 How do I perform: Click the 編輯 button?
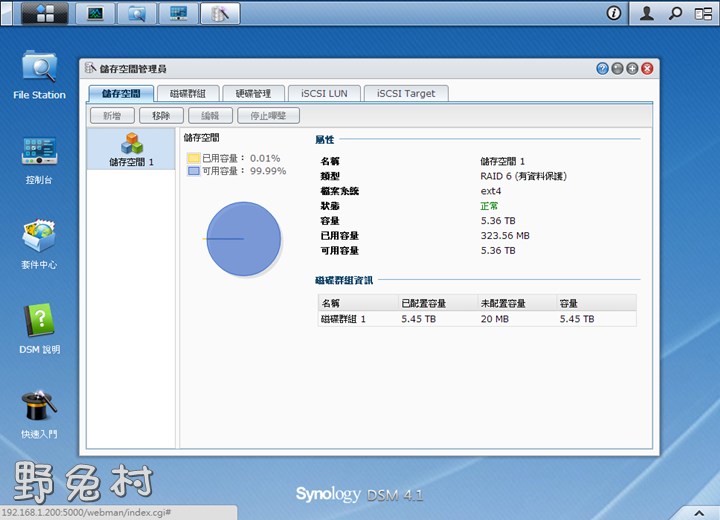(x=210, y=116)
